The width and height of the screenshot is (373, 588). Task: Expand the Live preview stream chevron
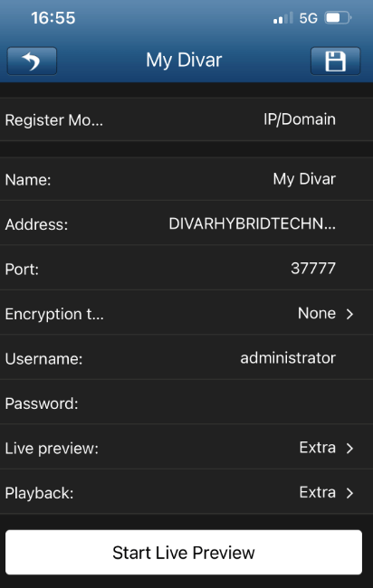tap(349, 448)
